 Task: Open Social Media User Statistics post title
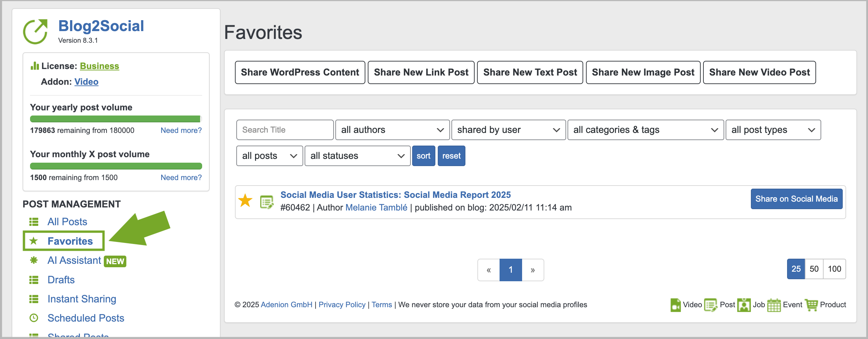[395, 195]
